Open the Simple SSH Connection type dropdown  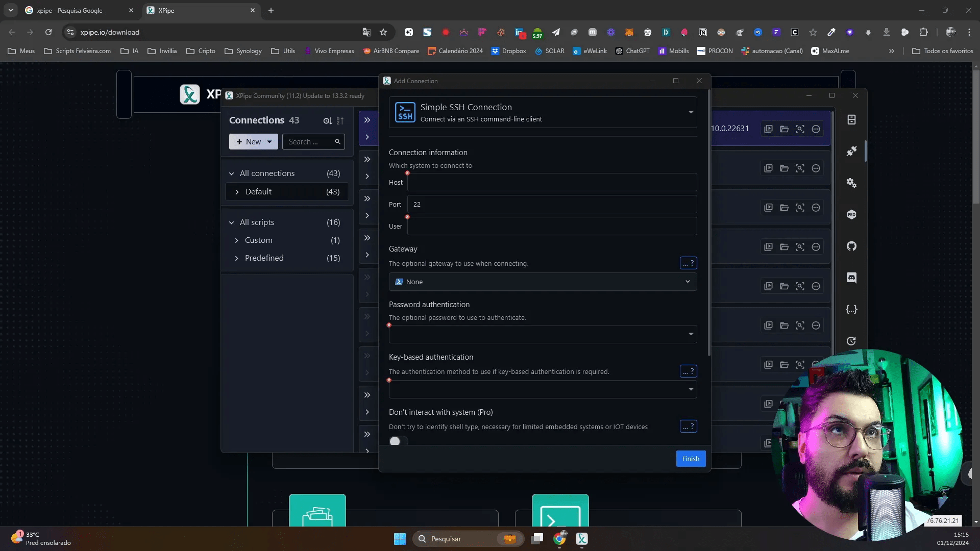click(543, 112)
